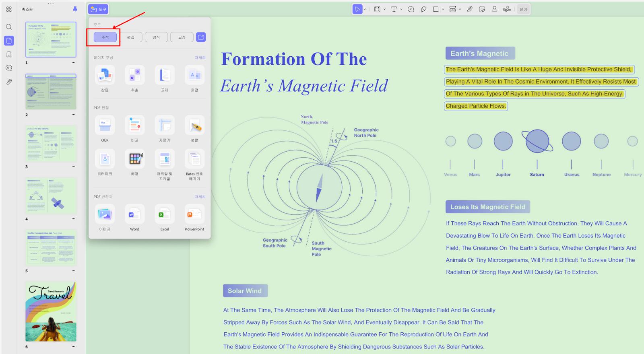Click the 'Solar Wind' heading in document
The width and height of the screenshot is (644, 354).
pos(245,291)
